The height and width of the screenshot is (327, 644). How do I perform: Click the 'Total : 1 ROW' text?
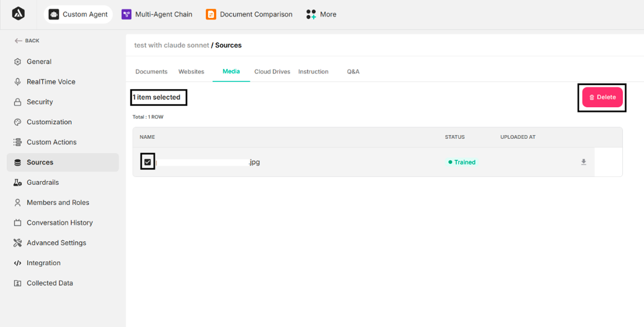148,117
